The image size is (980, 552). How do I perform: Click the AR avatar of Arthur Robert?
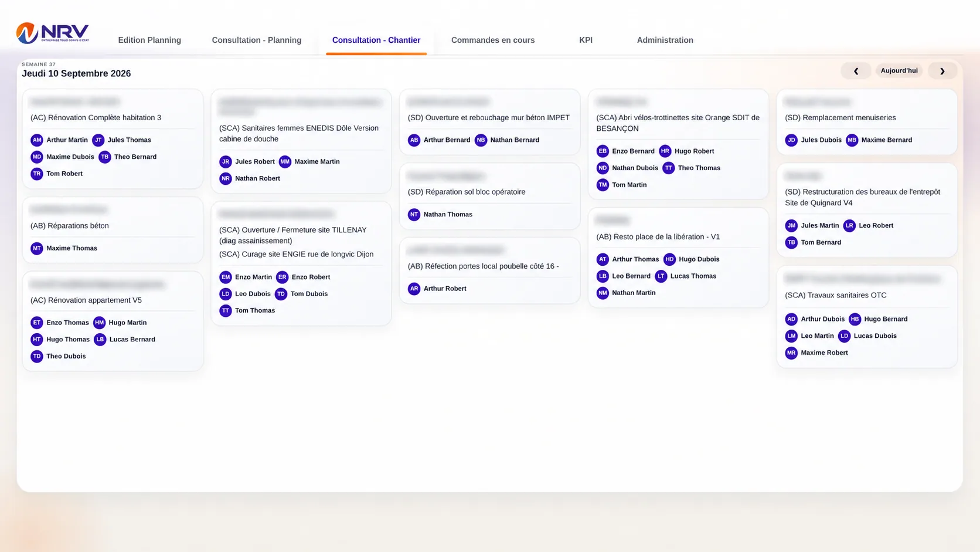(414, 289)
